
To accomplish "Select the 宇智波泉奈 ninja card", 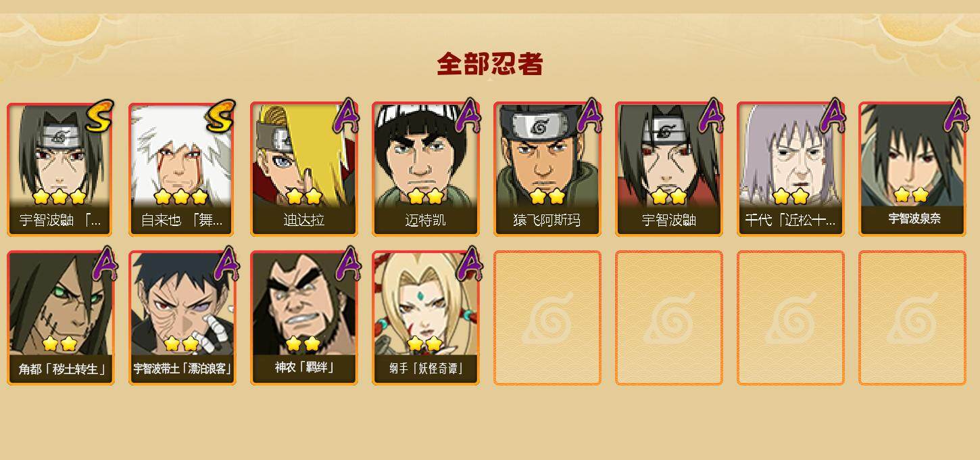I will point(912,169).
